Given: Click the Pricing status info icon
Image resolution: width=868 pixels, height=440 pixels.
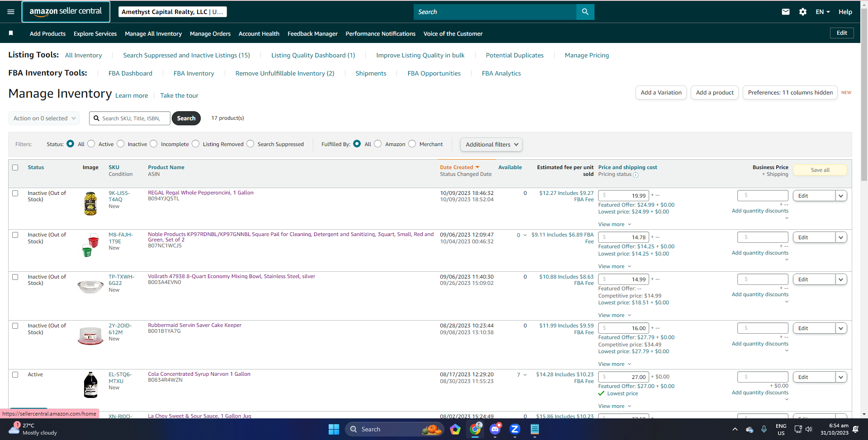Looking at the screenshot, I should click(636, 175).
